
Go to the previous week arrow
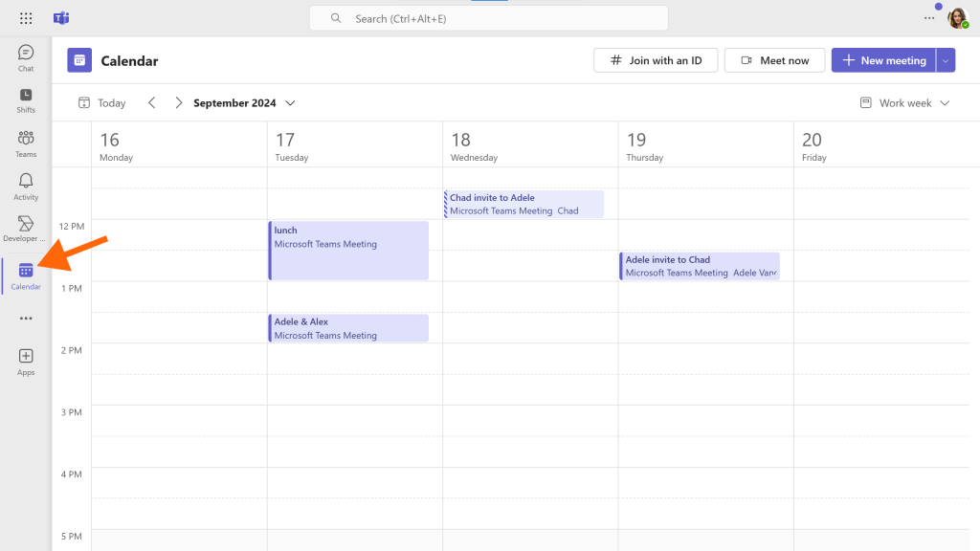152,103
